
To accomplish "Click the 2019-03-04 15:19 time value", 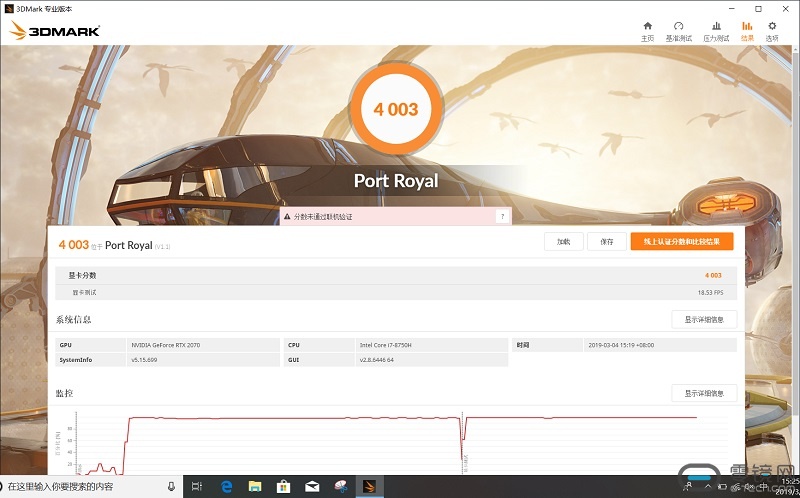I will [621, 345].
